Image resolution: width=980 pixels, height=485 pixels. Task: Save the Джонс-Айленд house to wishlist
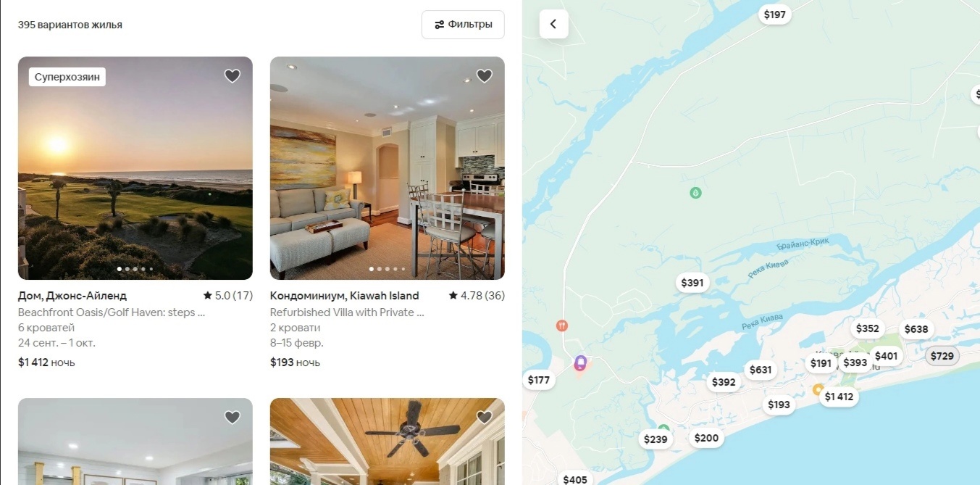232,76
